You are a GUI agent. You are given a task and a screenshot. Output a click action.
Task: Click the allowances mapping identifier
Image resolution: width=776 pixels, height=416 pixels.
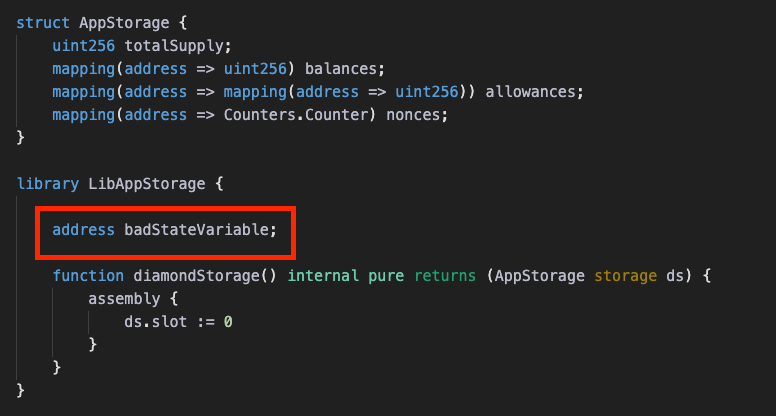tap(531, 92)
